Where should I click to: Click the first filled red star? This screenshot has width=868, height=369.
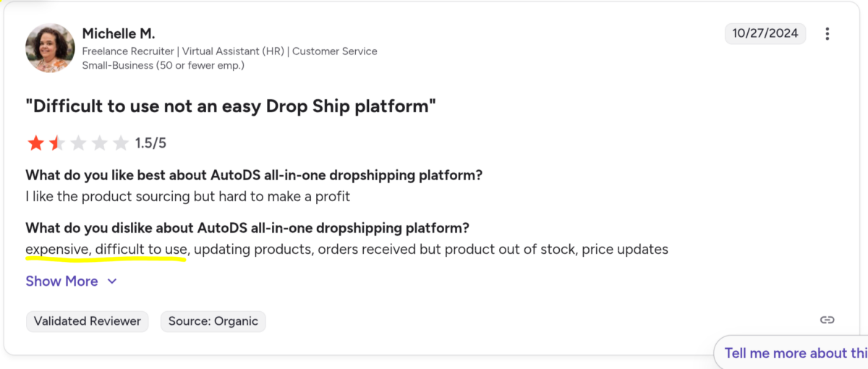pyautogui.click(x=35, y=143)
